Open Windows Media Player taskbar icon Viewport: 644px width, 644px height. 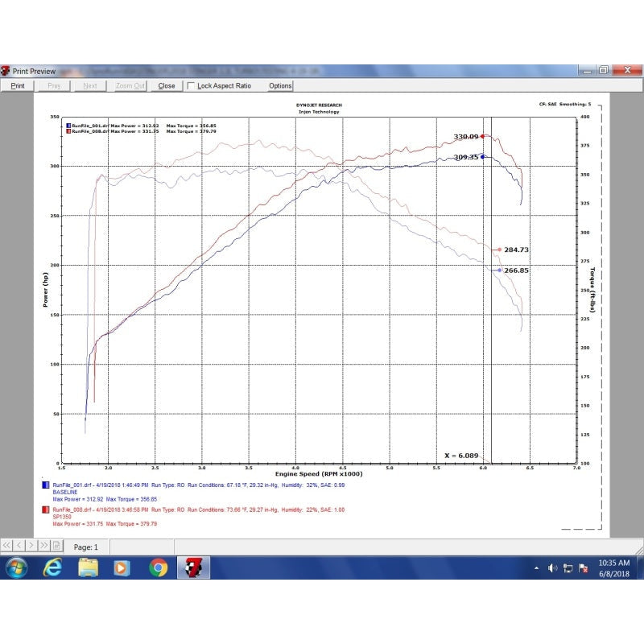(122, 568)
